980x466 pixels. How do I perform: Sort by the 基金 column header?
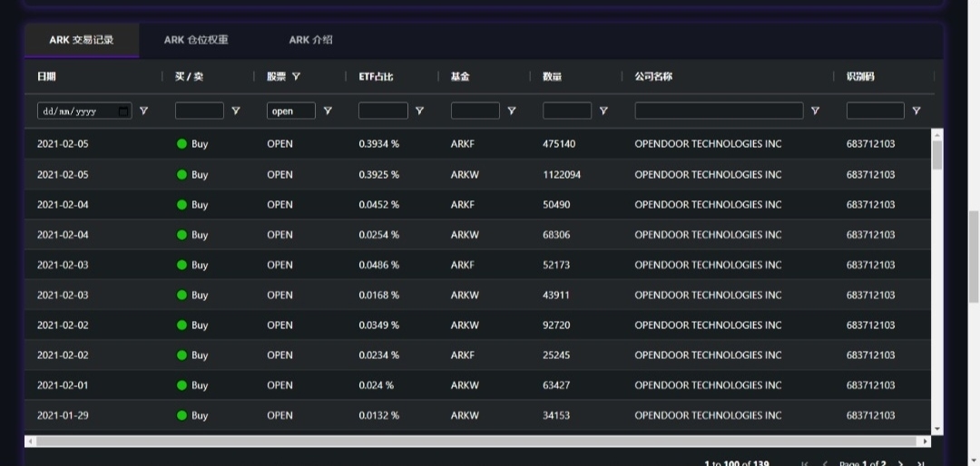point(460,76)
